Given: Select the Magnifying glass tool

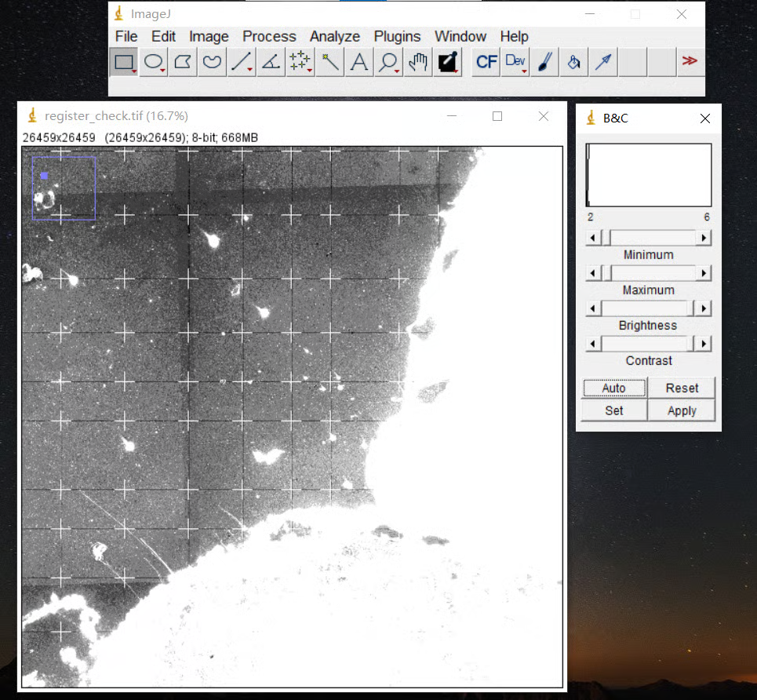Looking at the screenshot, I should [x=388, y=62].
